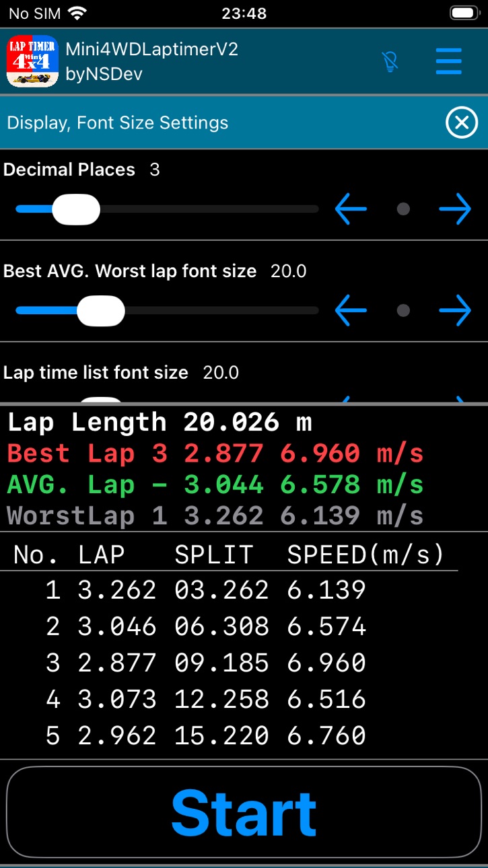Viewport: 488px width, 868px height.
Task: Tap the 23:48 clock
Action: pos(244,13)
